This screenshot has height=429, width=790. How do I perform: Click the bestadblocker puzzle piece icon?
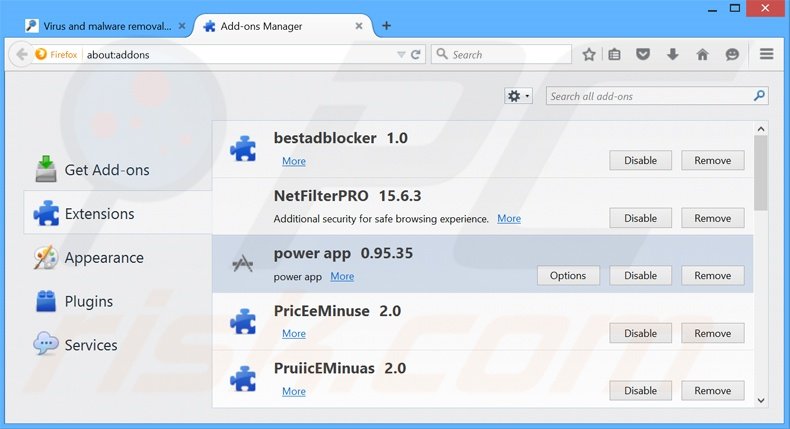point(243,149)
